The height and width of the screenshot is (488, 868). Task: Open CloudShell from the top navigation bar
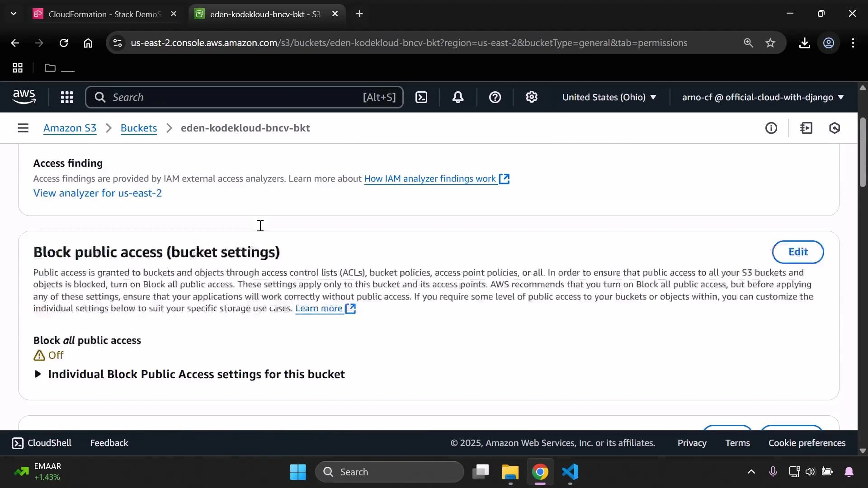(421, 97)
